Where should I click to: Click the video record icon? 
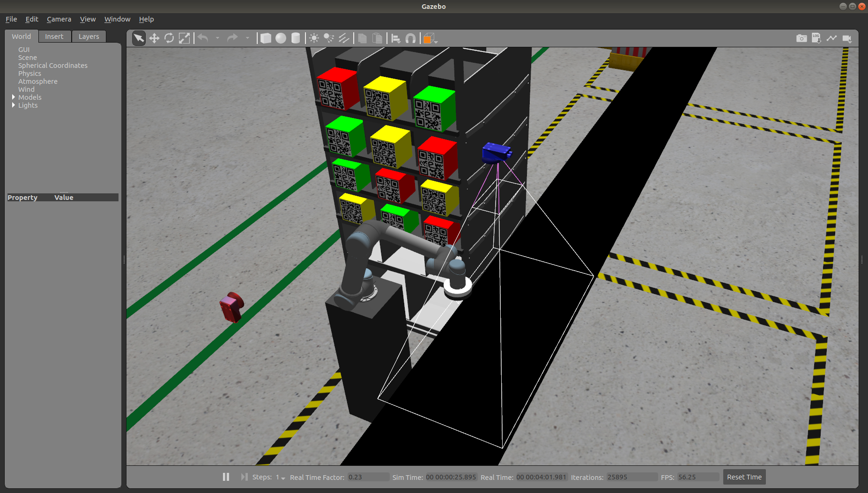(x=847, y=38)
